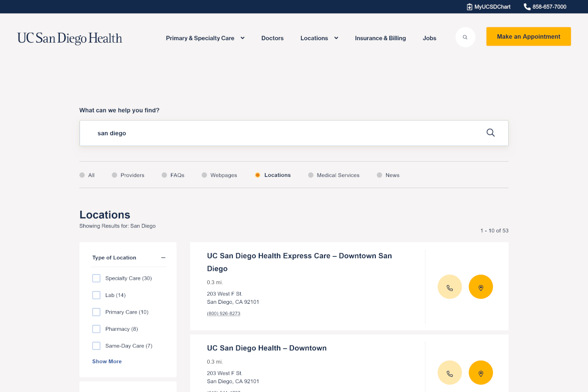Image resolution: width=588 pixels, height=392 pixels.
Task: Click the Show More link in the filters
Action: (107, 361)
